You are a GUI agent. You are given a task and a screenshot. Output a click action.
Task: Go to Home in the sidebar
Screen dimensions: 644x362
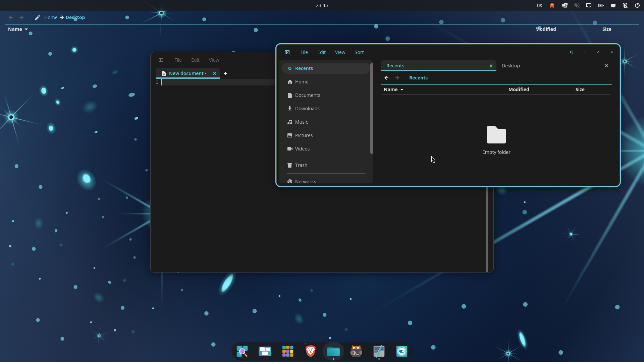pyautogui.click(x=326, y=82)
